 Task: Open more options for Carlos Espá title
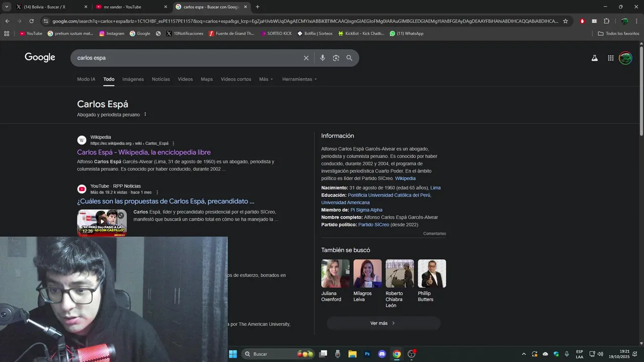[145, 115]
